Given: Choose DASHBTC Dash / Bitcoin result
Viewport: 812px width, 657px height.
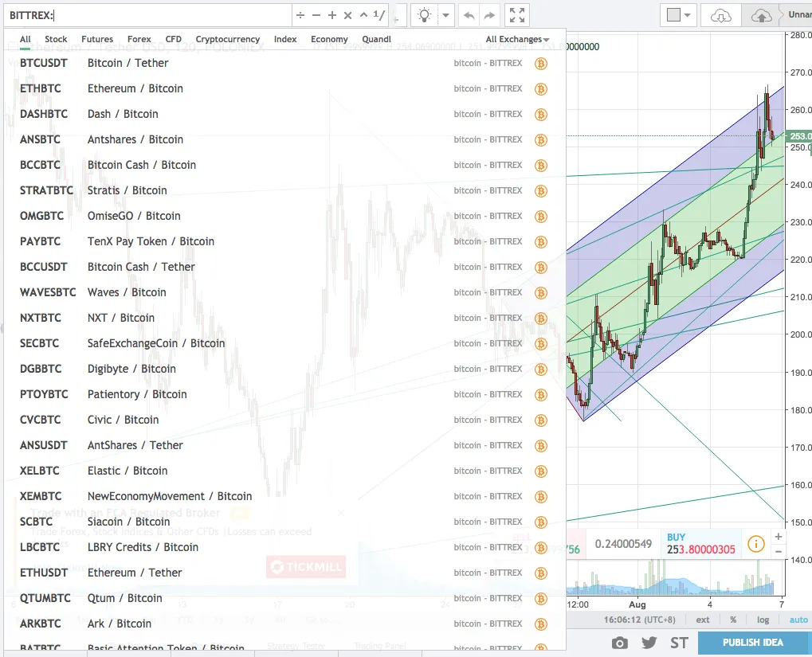Looking at the screenshot, I should pos(284,114).
